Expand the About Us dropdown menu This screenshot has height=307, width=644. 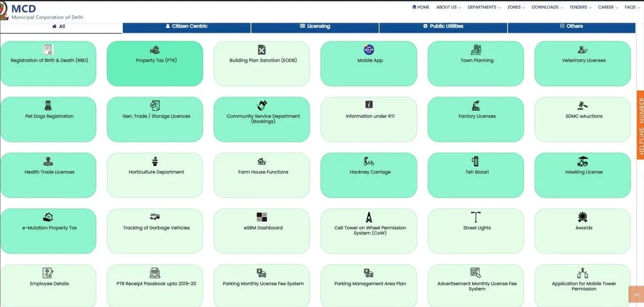[x=448, y=8]
